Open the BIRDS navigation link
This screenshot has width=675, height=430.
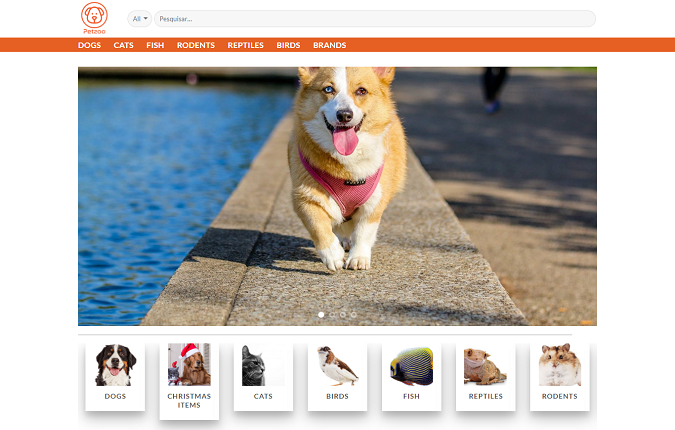pos(288,45)
